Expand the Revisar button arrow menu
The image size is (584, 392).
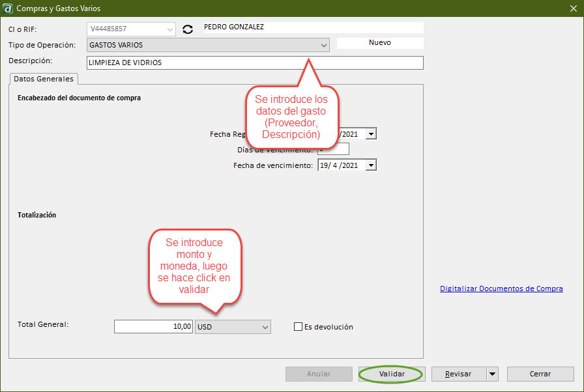click(x=492, y=374)
